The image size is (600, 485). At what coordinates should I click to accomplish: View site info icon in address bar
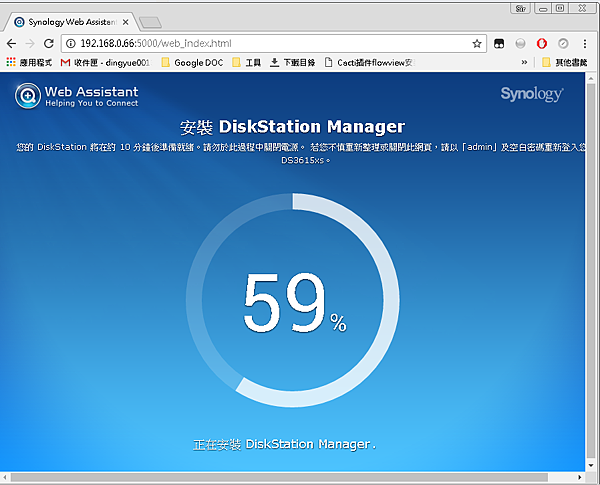pos(71,44)
